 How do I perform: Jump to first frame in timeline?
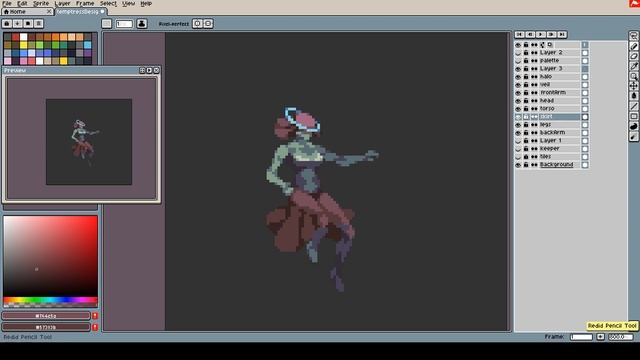519,35
